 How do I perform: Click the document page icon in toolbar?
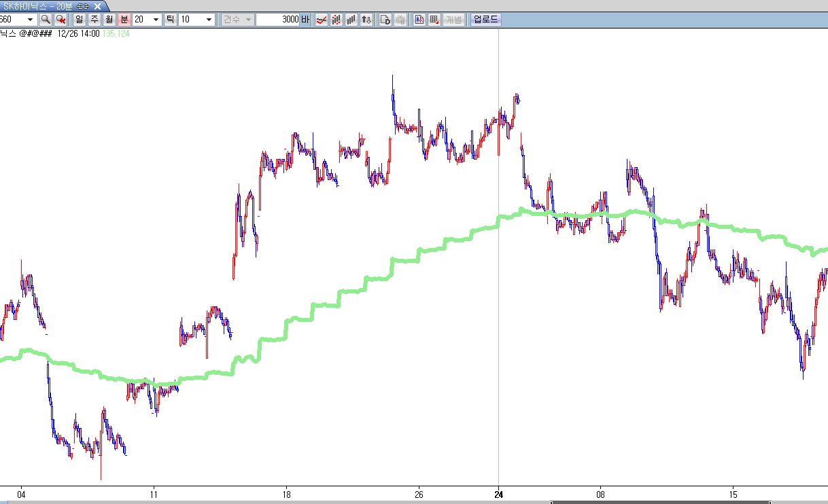(385, 20)
